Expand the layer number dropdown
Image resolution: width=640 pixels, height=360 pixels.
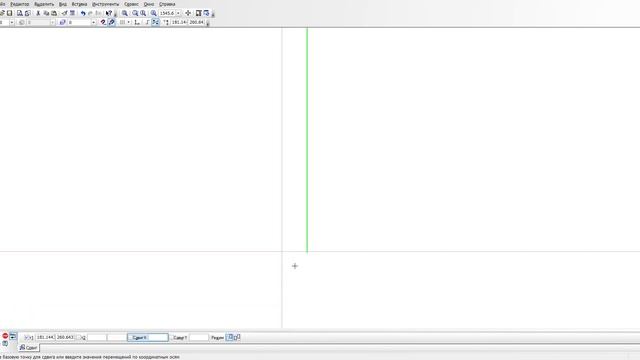click(x=93, y=22)
